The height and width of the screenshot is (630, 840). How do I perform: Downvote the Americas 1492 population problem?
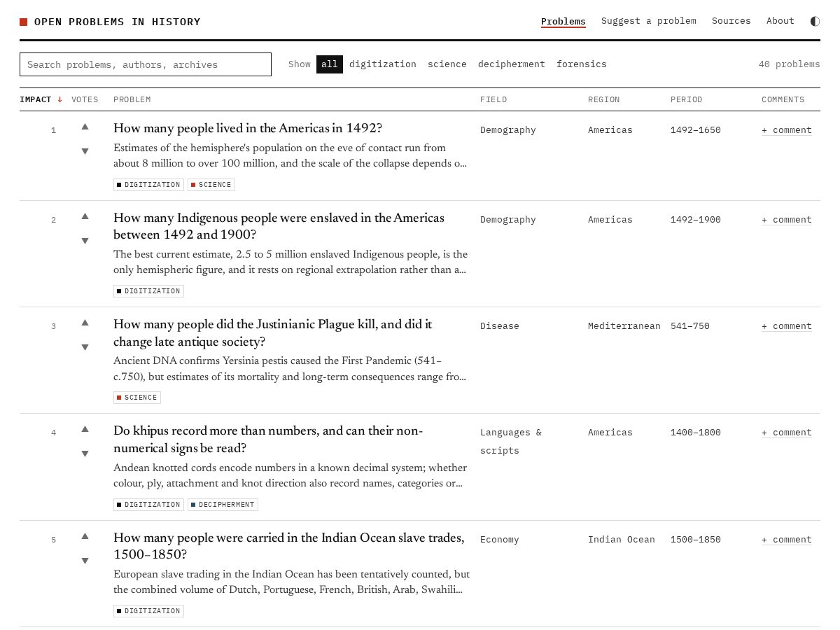tap(85, 151)
